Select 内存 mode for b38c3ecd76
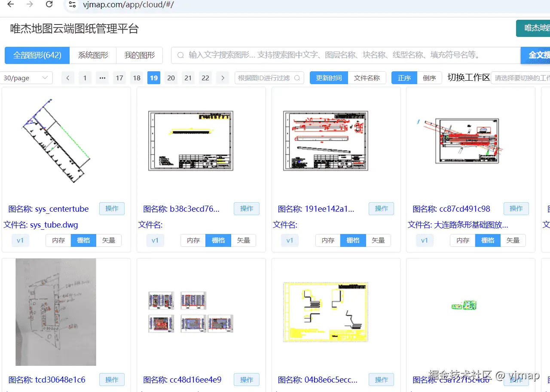The height and width of the screenshot is (392, 550). (193, 240)
